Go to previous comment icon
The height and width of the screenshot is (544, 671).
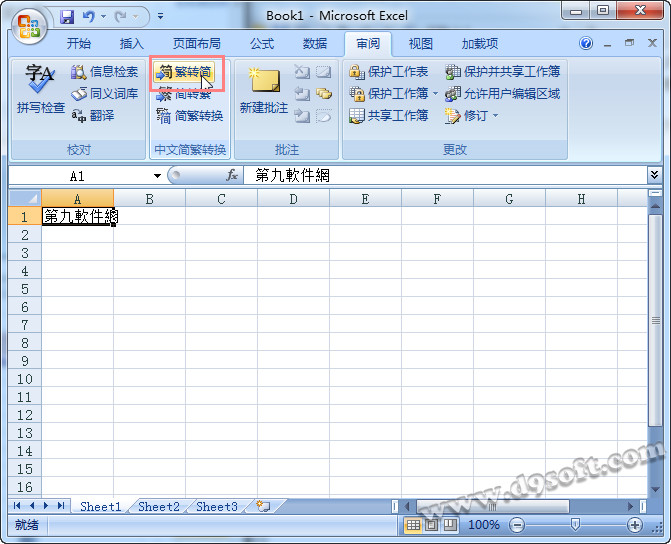(302, 93)
